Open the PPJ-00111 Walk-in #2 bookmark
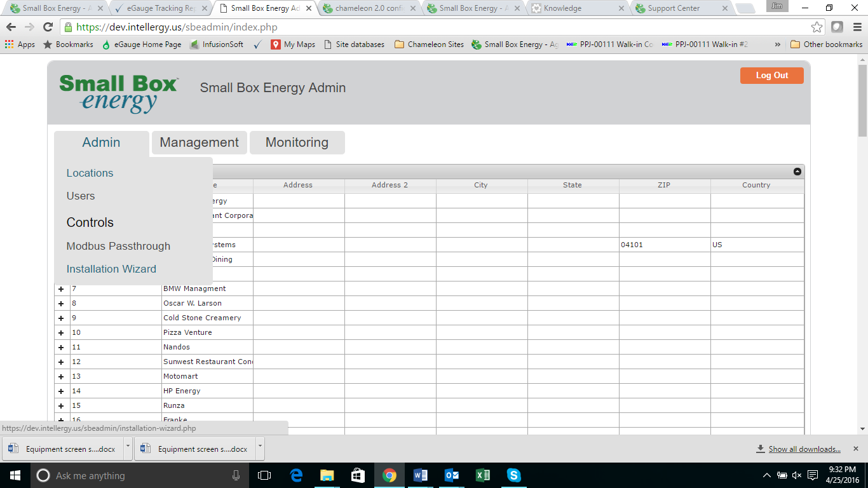Image resolution: width=868 pixels, height=488 pixels. tap(705, 44)
